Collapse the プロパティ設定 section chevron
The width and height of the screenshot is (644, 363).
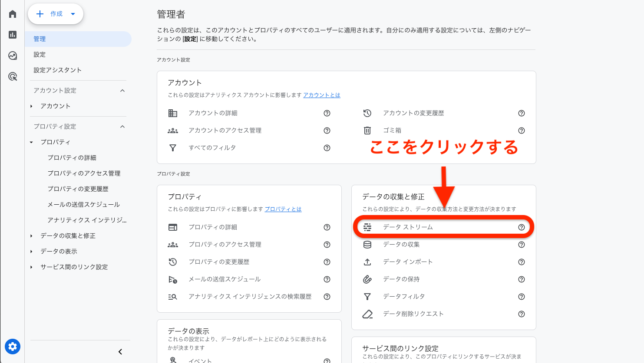pos(122,127)
